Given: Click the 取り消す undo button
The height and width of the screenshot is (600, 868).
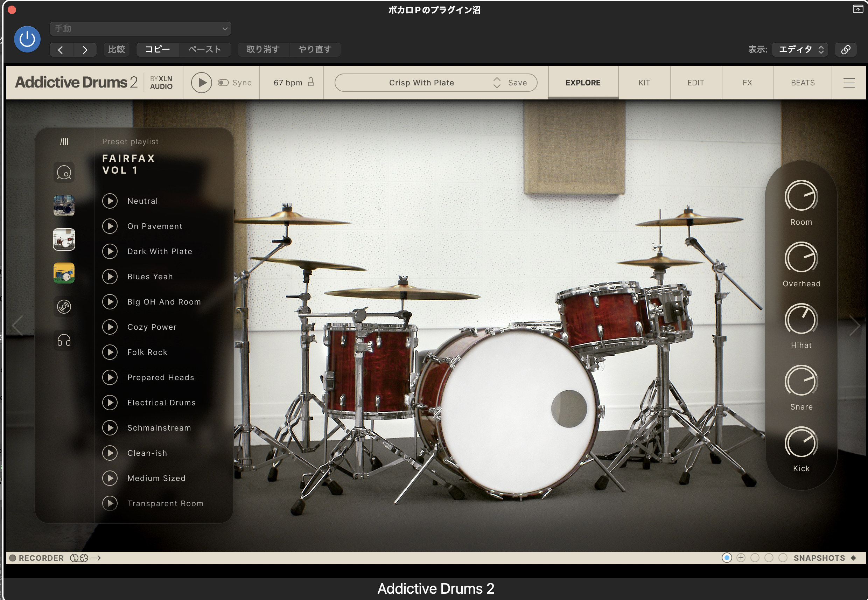Looking at the screenshot, I should (263, 50).
